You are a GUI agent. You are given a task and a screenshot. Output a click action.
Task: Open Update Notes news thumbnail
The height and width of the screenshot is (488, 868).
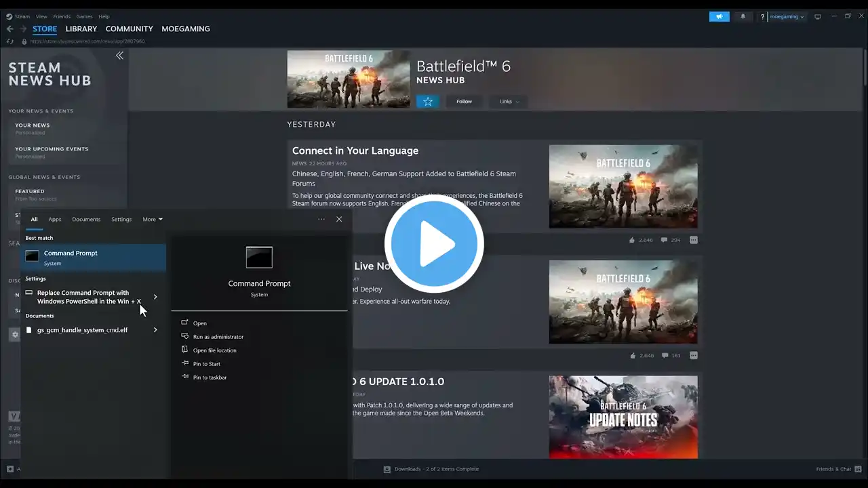[623, 417]
